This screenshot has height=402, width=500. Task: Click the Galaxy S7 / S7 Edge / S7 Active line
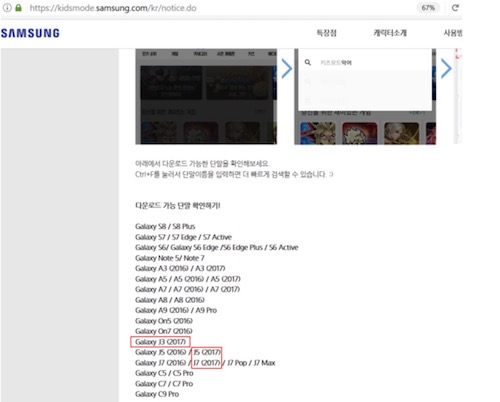(x=183, y=237)
